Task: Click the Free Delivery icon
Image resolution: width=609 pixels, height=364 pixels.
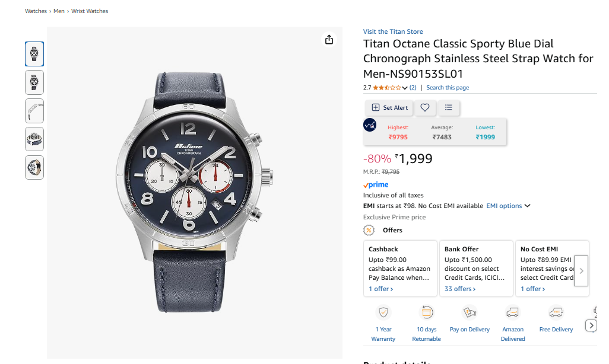Action: [556, 312]
